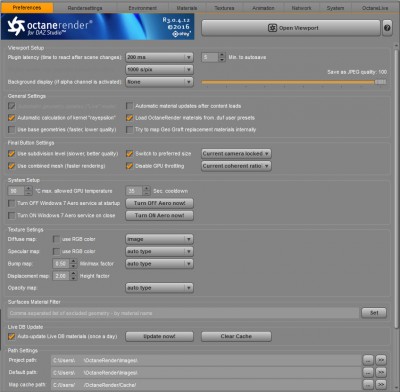This screenshot has height=392, width=400.
Task: Browse for Map cache path folder
Action: (368, 384)
